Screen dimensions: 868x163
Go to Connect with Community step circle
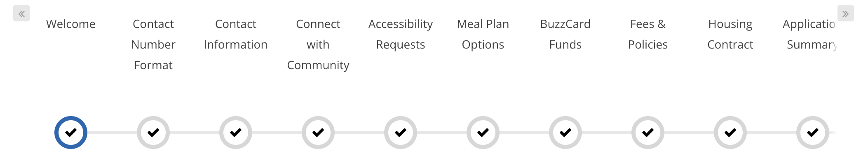pos(318,133)
